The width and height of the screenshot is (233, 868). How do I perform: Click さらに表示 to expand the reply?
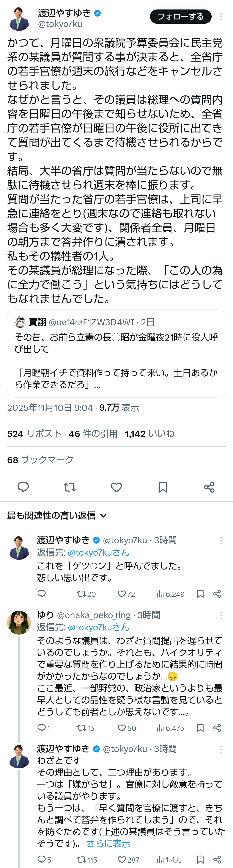tap(108, 843)
